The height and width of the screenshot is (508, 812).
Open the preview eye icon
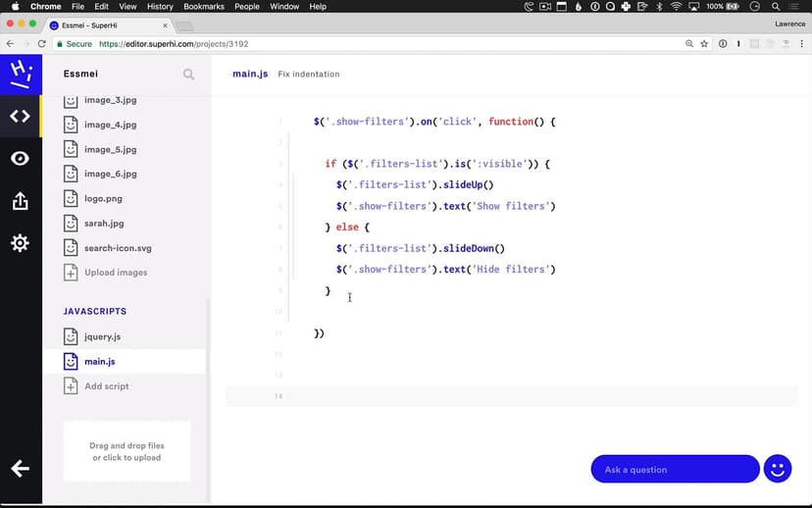[20, 159]
